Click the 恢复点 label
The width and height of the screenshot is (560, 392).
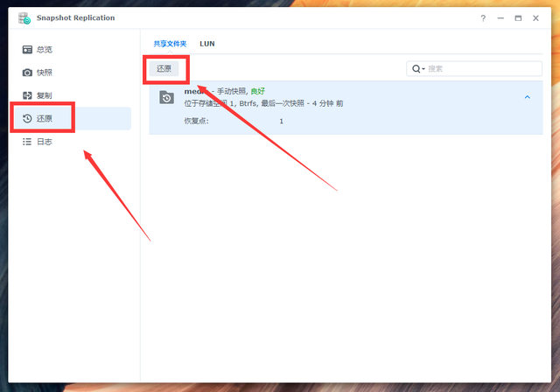(x=196, y=121)
